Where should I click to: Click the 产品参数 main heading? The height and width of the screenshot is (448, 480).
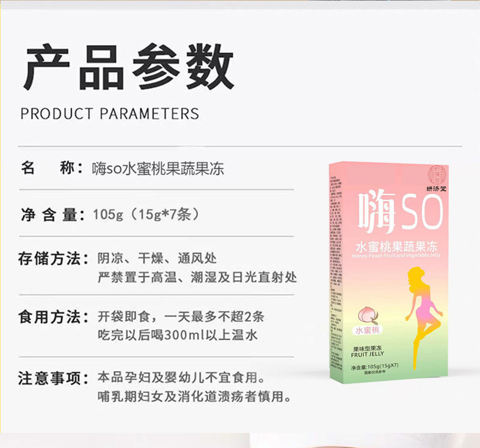(128, 67)
